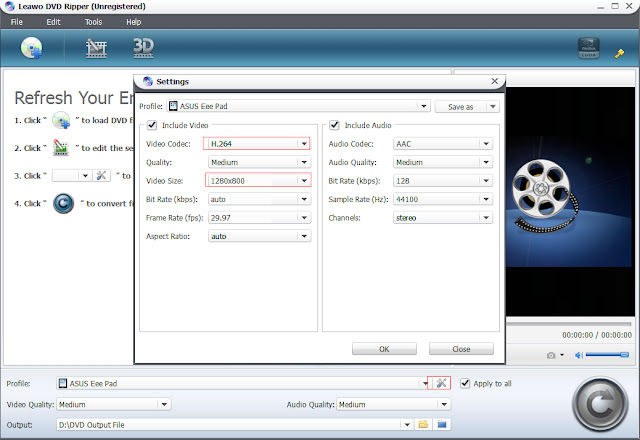Click the large Convert button

pyautogui.click(x=600, y=404)
